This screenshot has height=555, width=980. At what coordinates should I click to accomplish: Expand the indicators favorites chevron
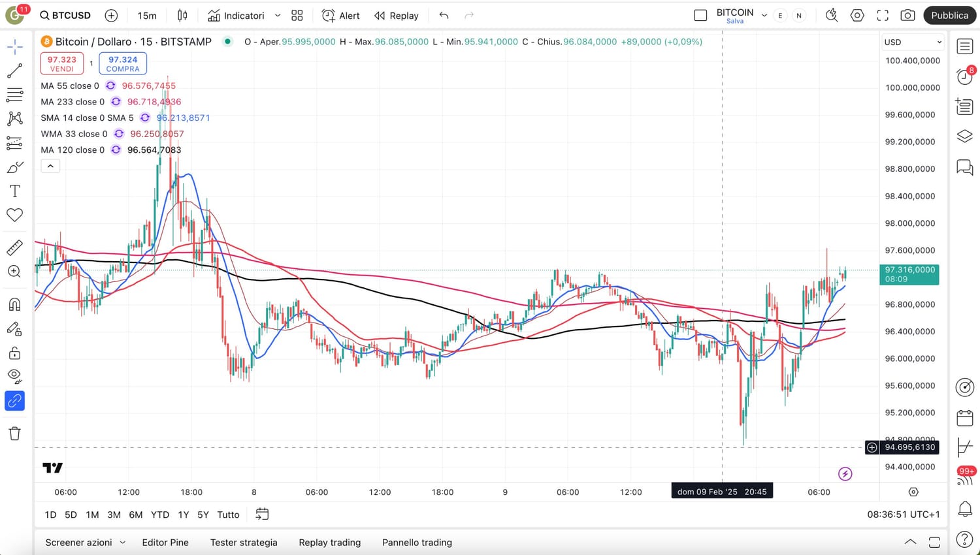pyautogui.click(x=278, y=16)
